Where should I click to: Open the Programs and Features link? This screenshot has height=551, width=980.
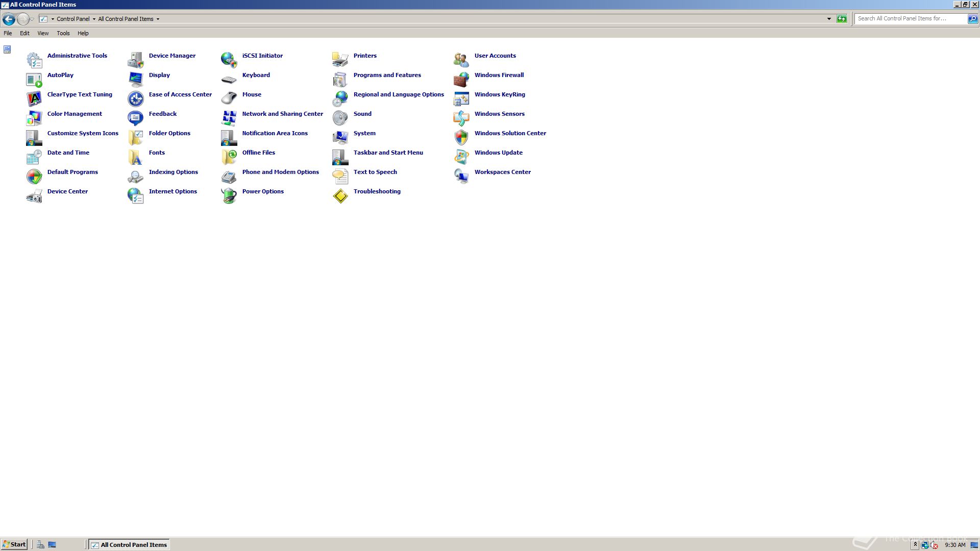(x=387, y=75)
